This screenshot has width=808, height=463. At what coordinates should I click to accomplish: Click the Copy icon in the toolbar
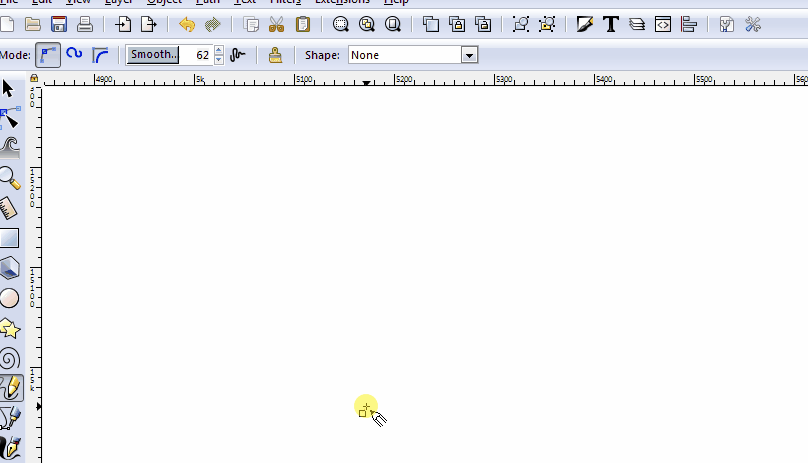251,24
